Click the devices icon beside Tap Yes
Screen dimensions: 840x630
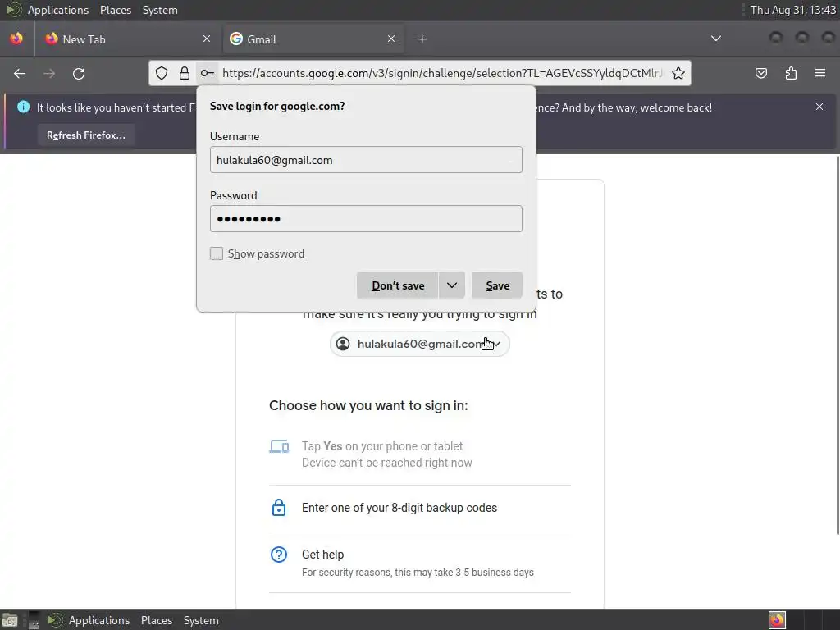point(279,446)
